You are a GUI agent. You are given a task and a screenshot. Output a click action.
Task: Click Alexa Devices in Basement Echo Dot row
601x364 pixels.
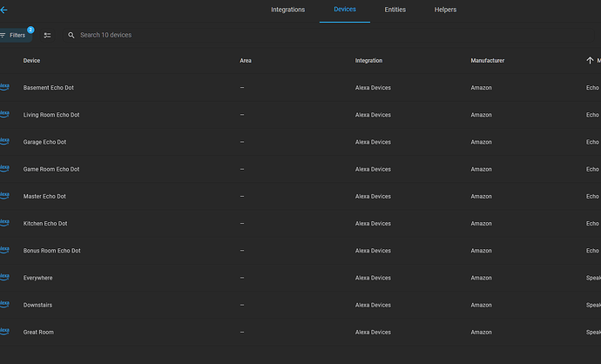(x=373, y=88)
